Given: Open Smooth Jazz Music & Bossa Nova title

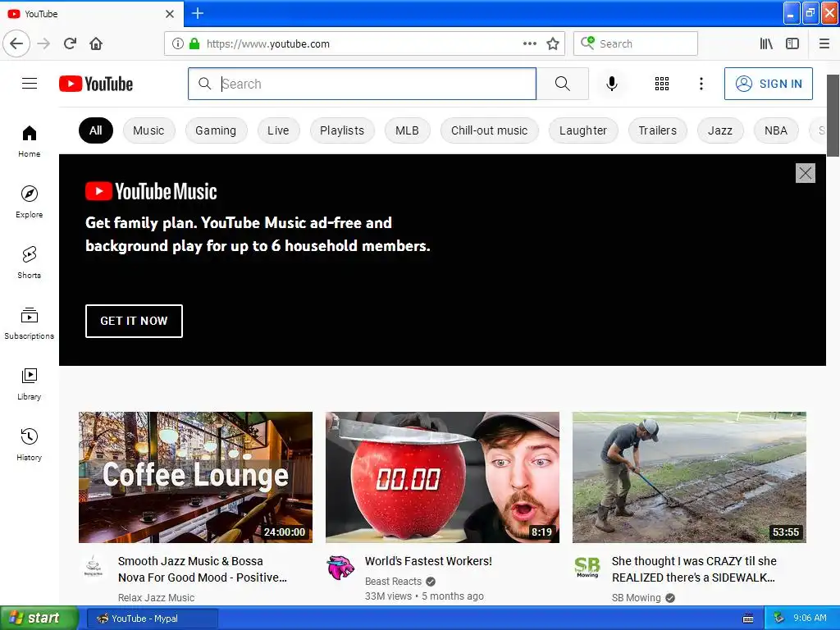Looking at the screenshot, I should pos(203,569).
